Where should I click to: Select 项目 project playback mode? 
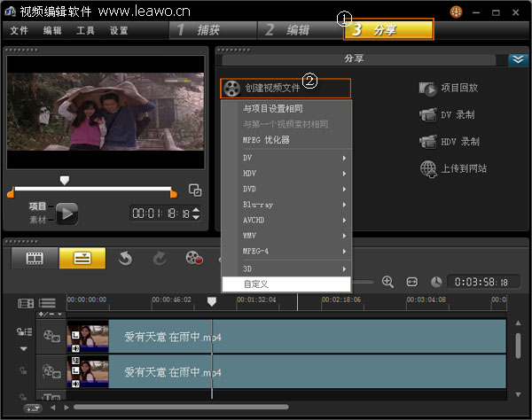(x=37, y=206)
